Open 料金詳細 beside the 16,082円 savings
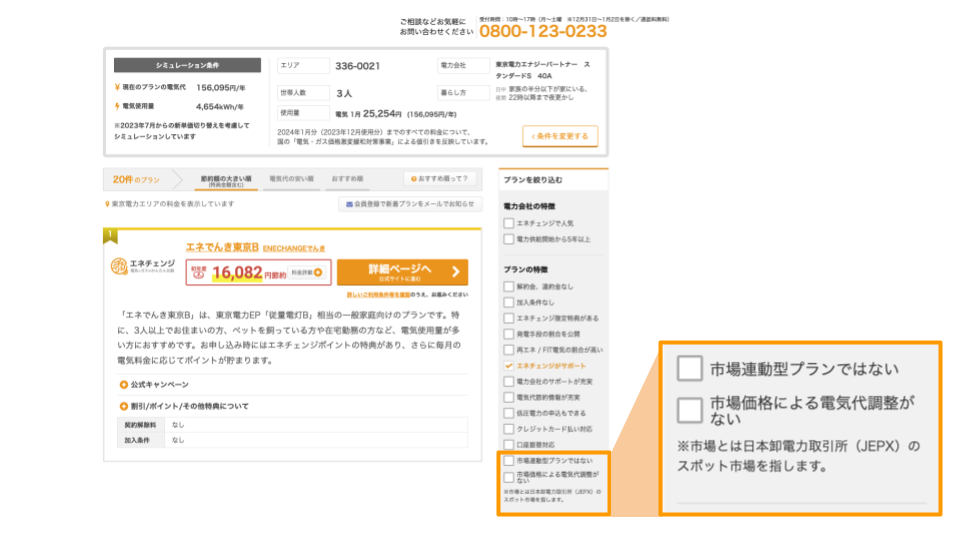 point(306,272)
